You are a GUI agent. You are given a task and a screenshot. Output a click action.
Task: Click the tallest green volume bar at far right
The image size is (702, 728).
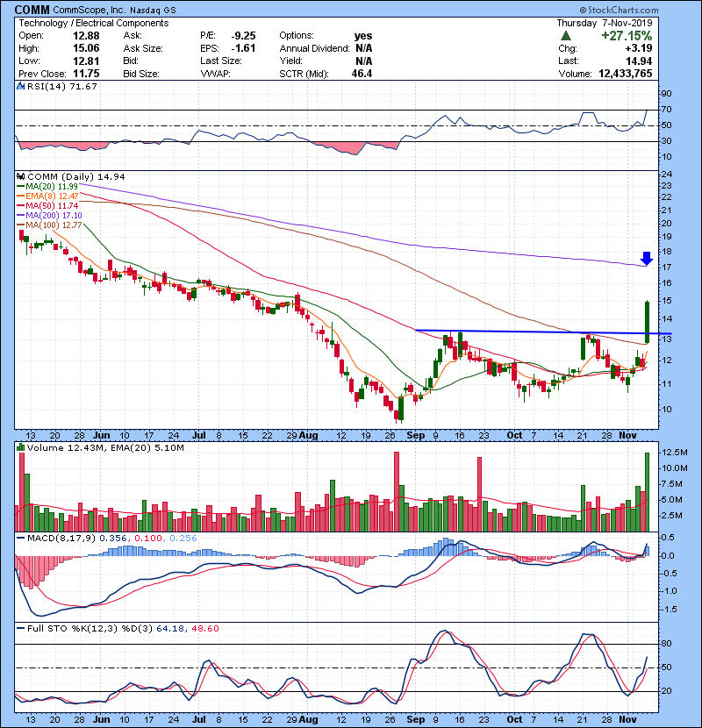(x=647, y=492)
